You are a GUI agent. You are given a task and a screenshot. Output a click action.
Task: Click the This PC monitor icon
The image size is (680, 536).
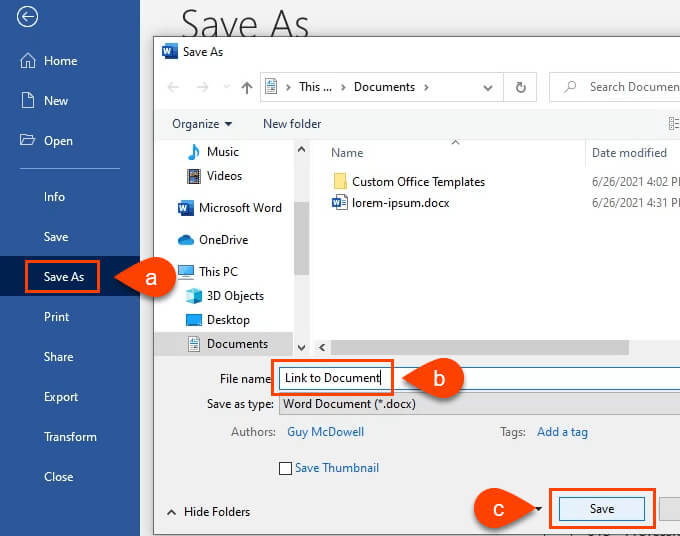click(186, 271)
